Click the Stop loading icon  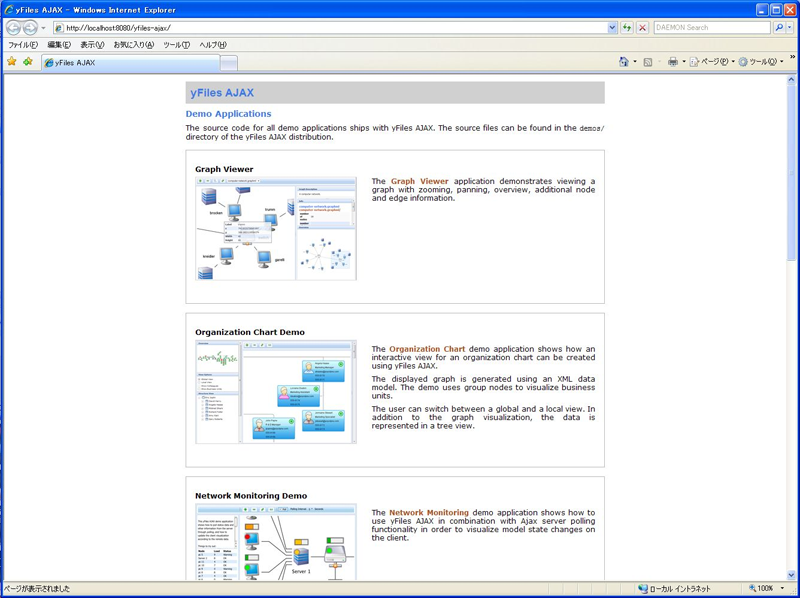point(642,28)
